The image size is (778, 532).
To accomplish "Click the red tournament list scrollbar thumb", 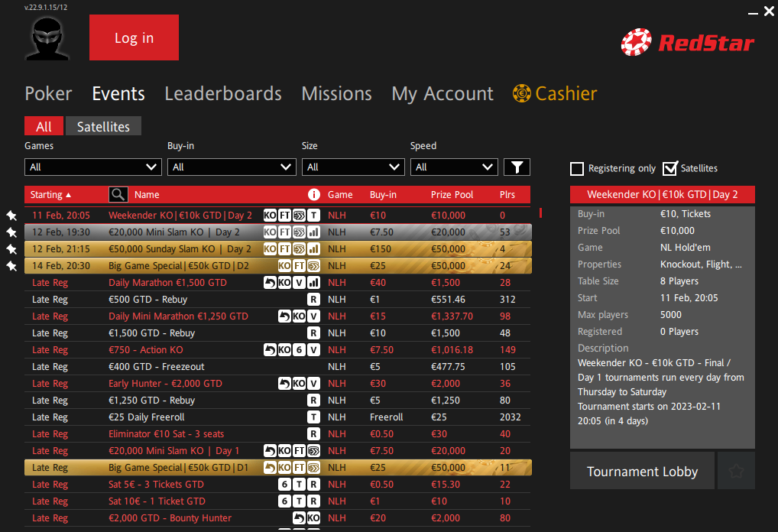I will (x=540, y=213).
